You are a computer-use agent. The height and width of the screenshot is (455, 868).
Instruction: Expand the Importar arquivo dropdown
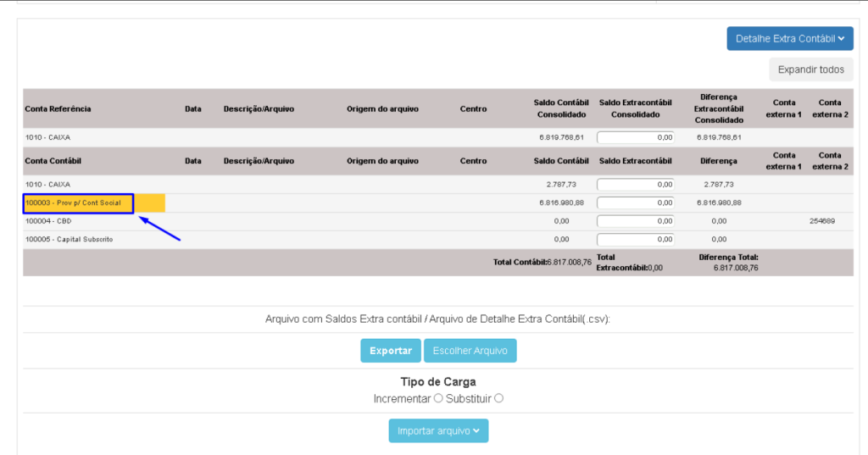click(438, 430)
